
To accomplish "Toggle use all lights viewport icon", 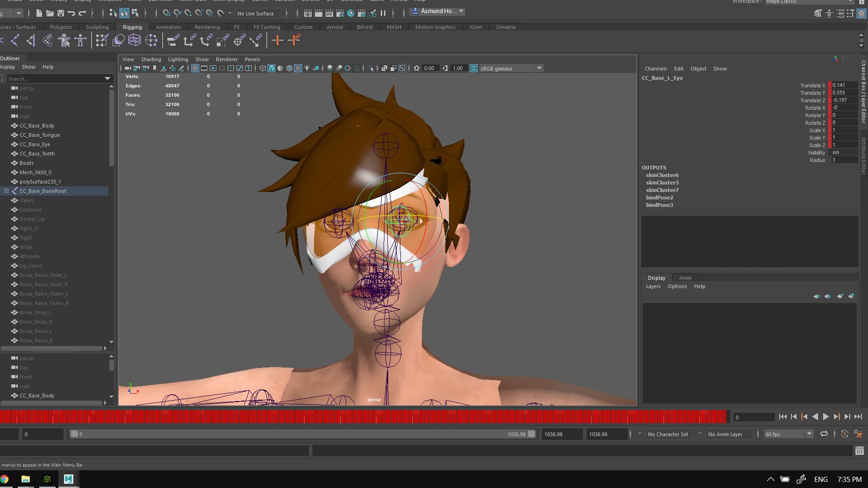I will coord(307,68).
